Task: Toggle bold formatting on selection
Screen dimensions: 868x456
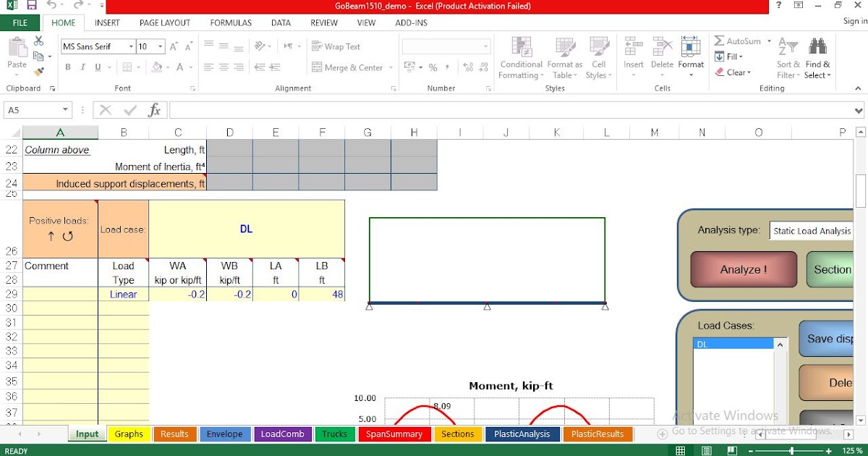Action: (67, 67)
